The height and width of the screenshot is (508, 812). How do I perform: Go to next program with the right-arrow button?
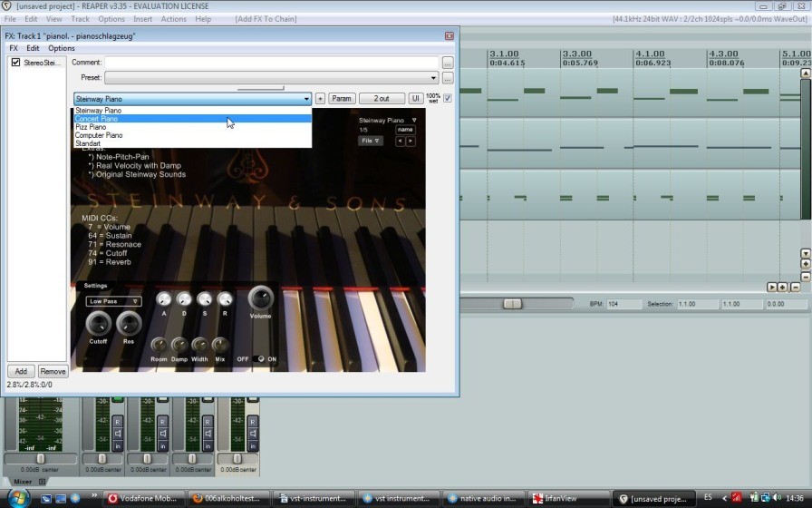pos(411,141)
